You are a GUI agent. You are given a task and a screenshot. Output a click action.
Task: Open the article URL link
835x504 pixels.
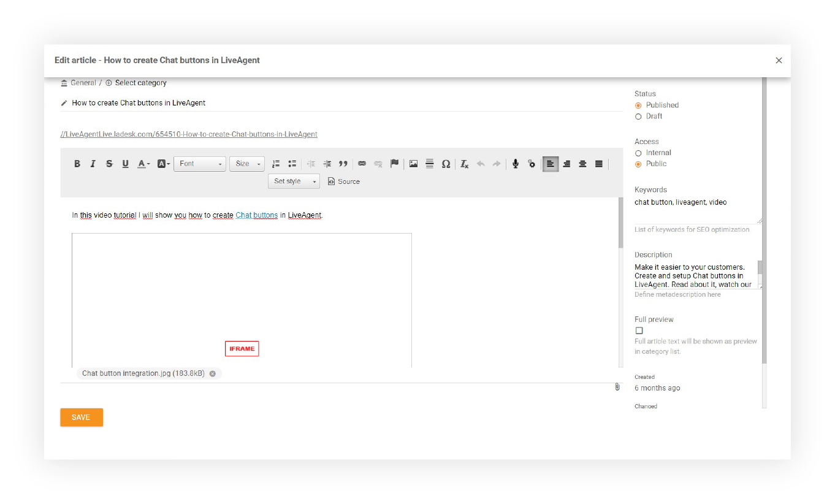click(x=188, y=134)
